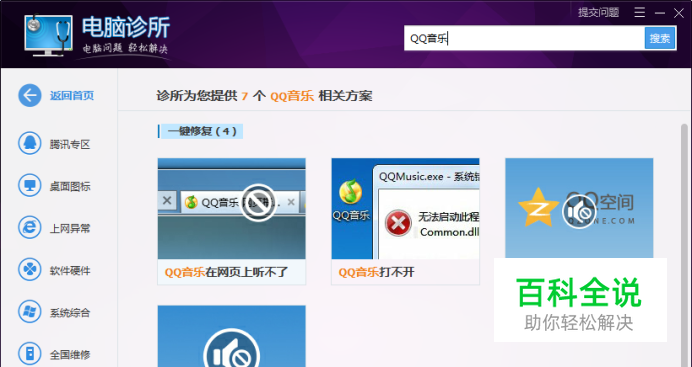Click the QQ空间 solution thumbnail
Screen dimensions: 692x367
point(579,208)
